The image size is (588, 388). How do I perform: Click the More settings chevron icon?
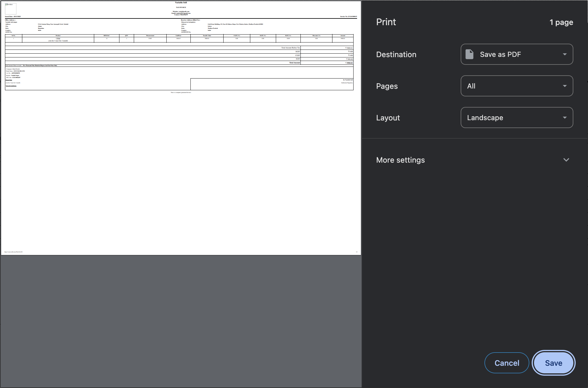point(566,160)
